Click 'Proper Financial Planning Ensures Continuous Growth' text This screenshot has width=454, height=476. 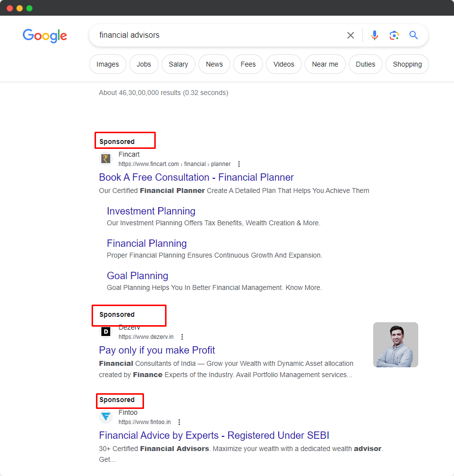pos(215,255)
